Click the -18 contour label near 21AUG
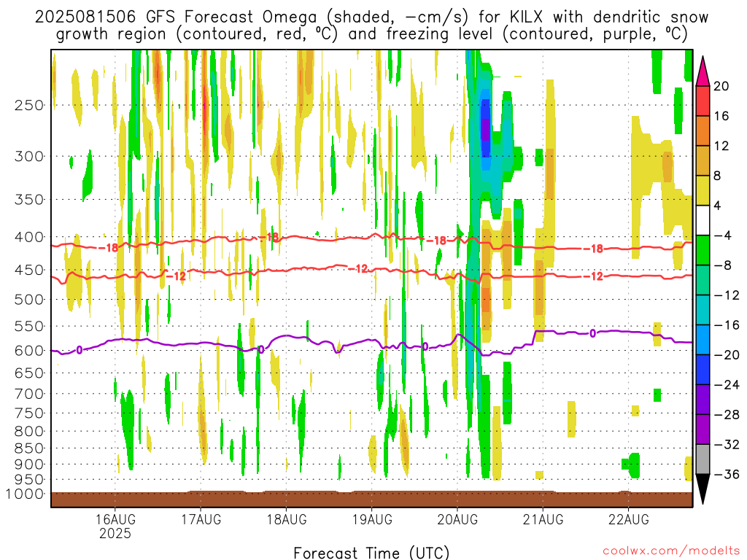Image resolution: width=747 pixels, height=560 pixels. [594, 249]
